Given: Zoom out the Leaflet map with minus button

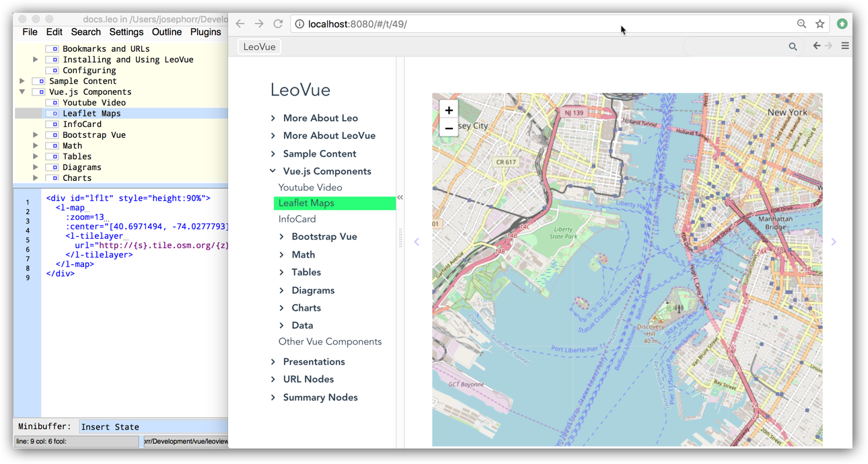Looking at the screenshot, I should [x=449, y=128].
